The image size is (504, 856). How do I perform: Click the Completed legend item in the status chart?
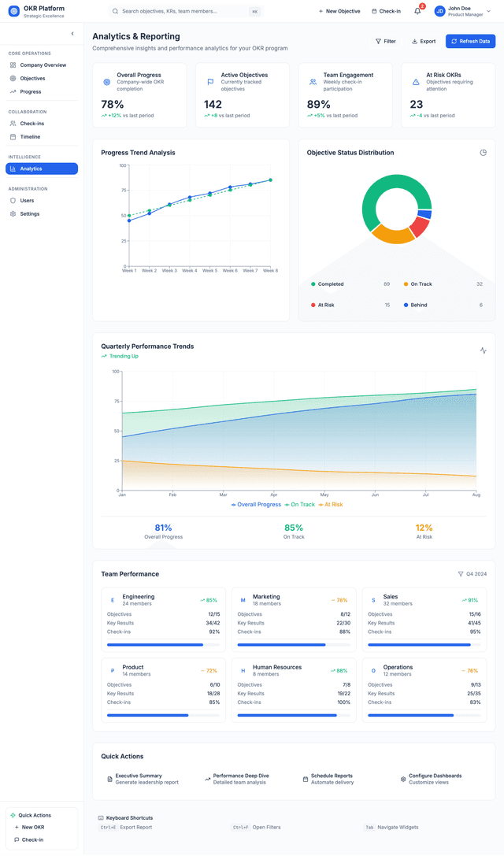(x=331, y=284)
